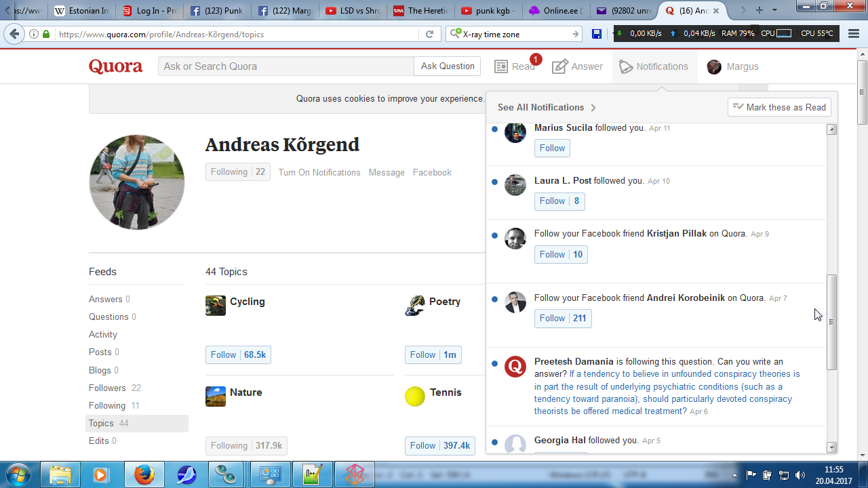The image size is (868, 488).
Task: Open the Firefox taskbar icon
Action: 143,474
